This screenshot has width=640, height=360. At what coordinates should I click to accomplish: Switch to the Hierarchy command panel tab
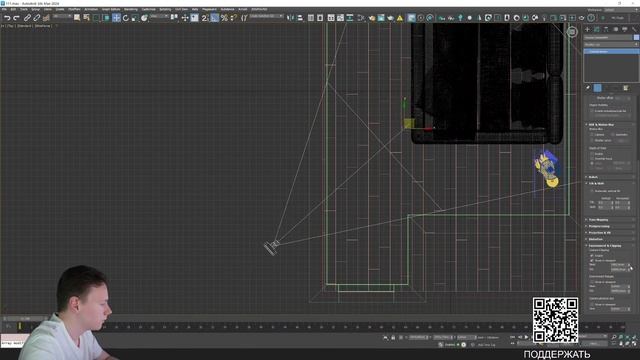point(606,29)
